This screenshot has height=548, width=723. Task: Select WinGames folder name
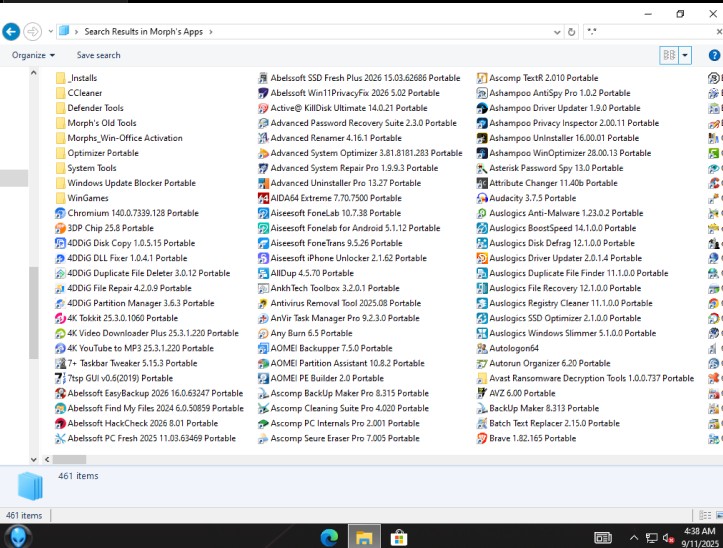[x=88, y=198]
